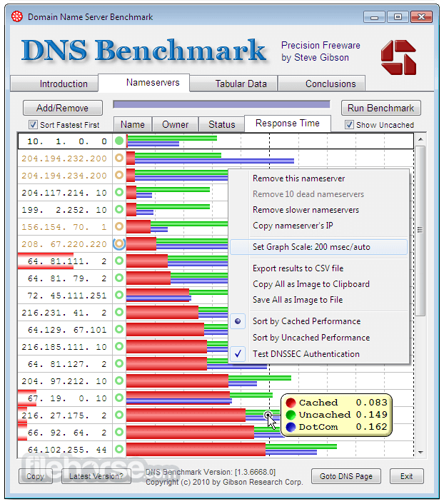Viewport: 444px width, 504px height.
Task: Choose Copy All as Image to Clipboard
Action: coord(311,284)
